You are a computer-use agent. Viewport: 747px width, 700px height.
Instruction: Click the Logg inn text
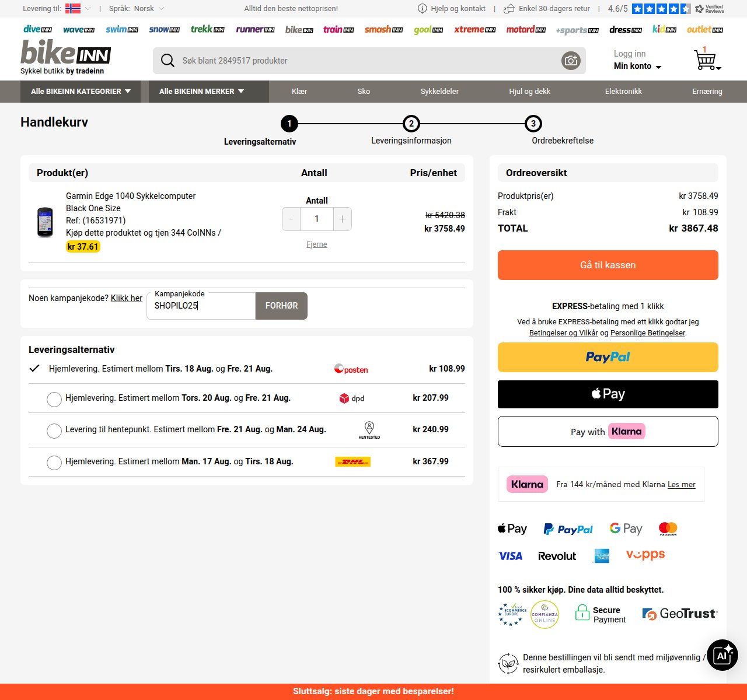pos(630,54)
